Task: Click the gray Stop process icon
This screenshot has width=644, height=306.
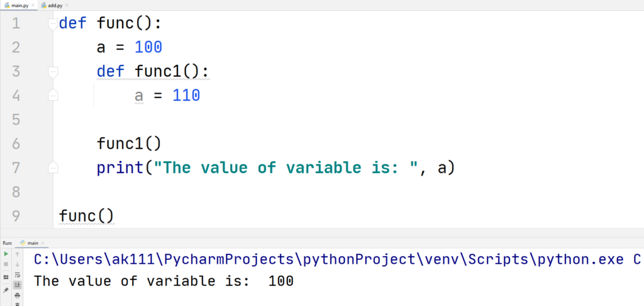Action: tap(6, 264)
